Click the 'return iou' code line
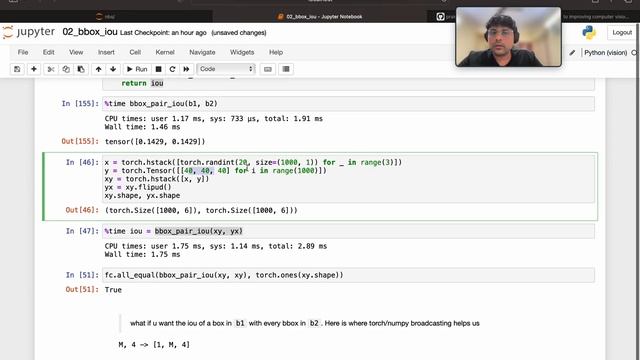 click(142, 83)
